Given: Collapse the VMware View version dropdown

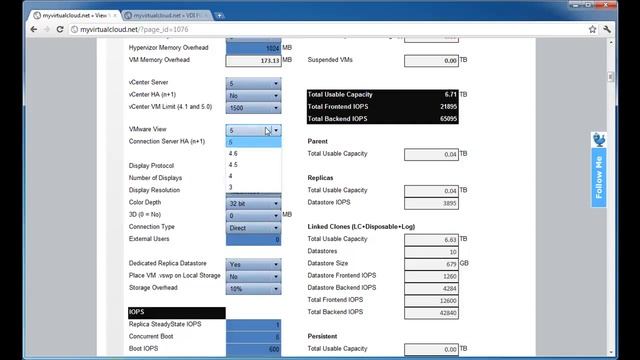Looking at the screenshot, I should pos(253,130).
